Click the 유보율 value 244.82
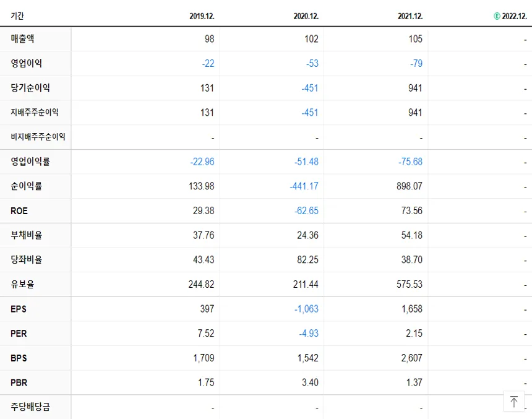 tap(202, 284)
